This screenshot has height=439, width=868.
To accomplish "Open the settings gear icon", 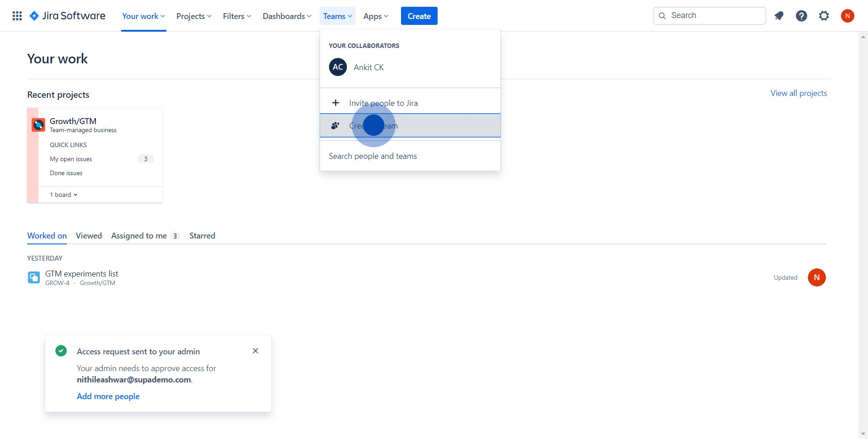I will pos(824,15).
